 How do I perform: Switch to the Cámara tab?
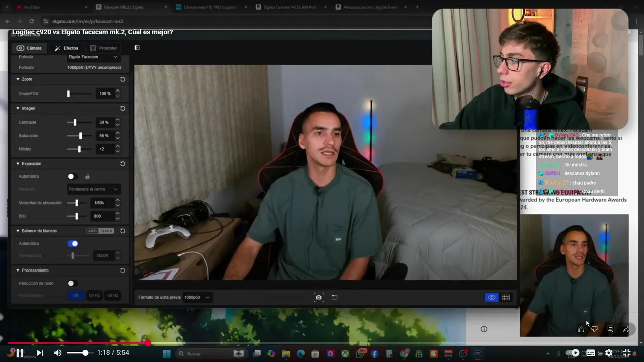coord(29,48)
